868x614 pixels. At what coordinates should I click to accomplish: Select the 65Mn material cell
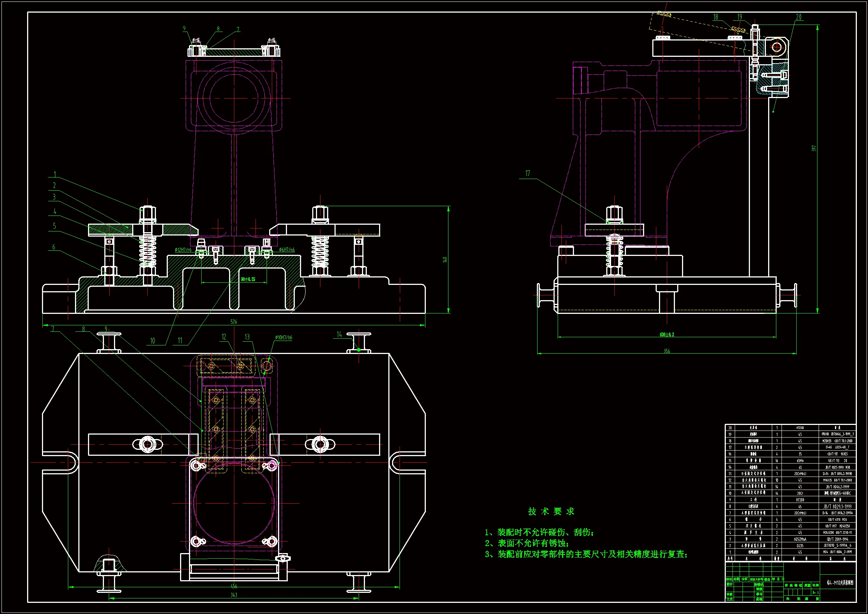click(800, 461)
